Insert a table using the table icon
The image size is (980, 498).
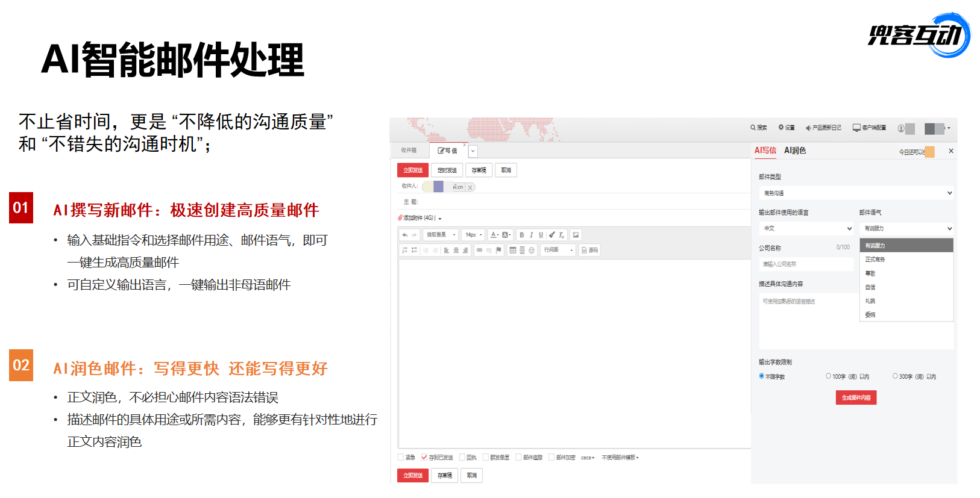click(513, 250)
